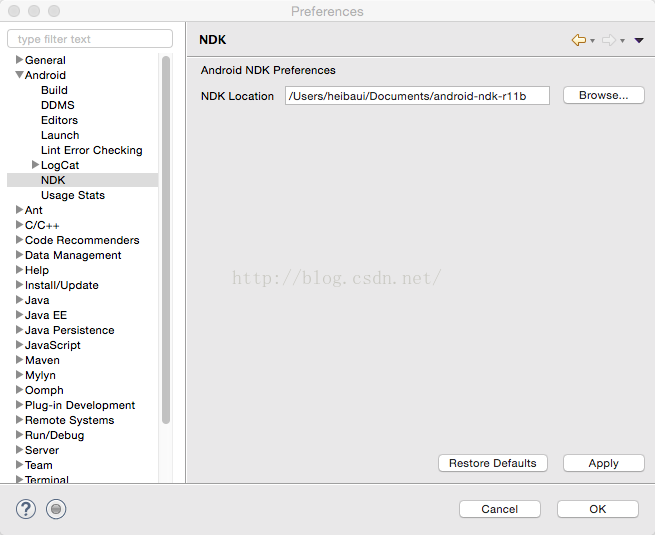Expand the Run/Debug node

click(19, 435)
